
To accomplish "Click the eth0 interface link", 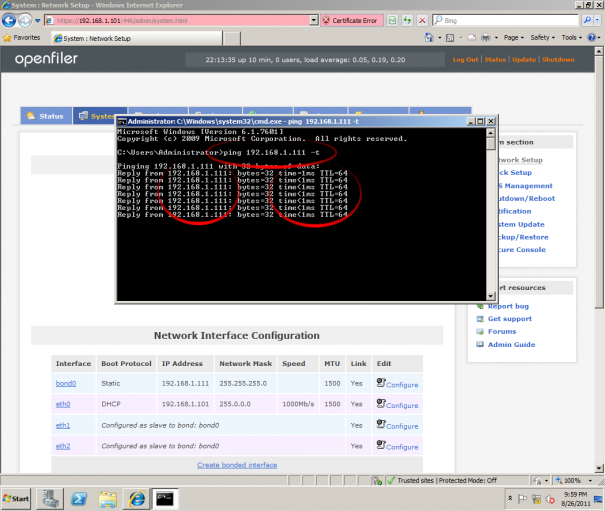I will click(63, 404).
